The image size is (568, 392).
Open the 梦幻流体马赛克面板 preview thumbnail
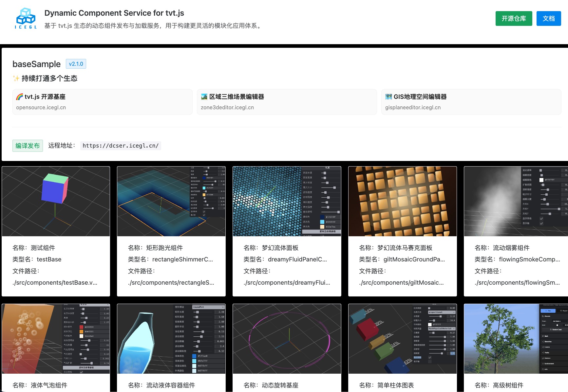click(x=402, y=201)
